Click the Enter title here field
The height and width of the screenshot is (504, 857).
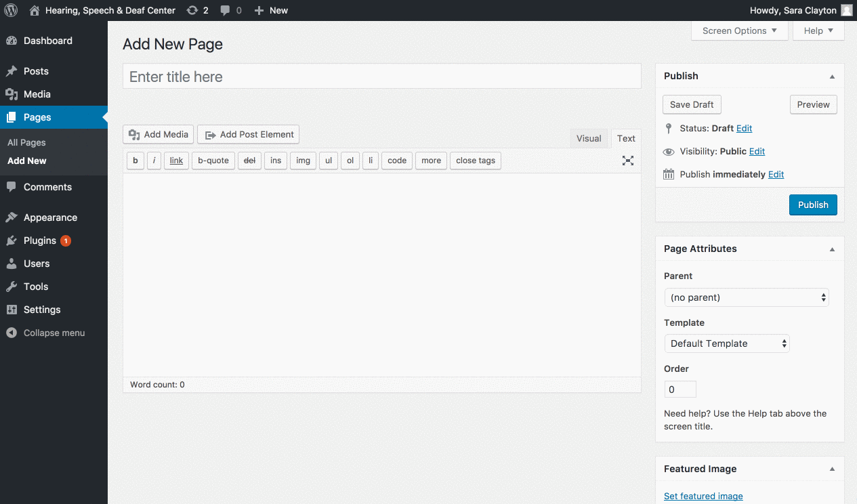(382, 77)
